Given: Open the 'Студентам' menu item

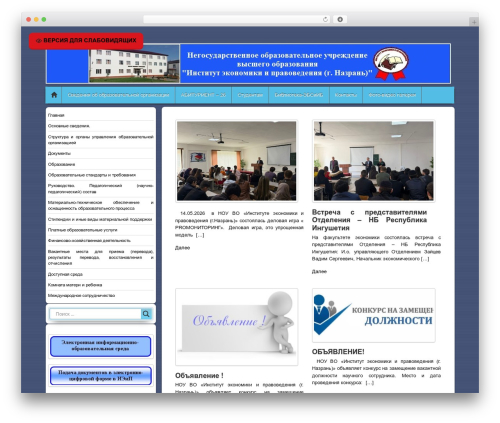Looking at the screenshot, I should pyautogui.click(x=250, y=95).
